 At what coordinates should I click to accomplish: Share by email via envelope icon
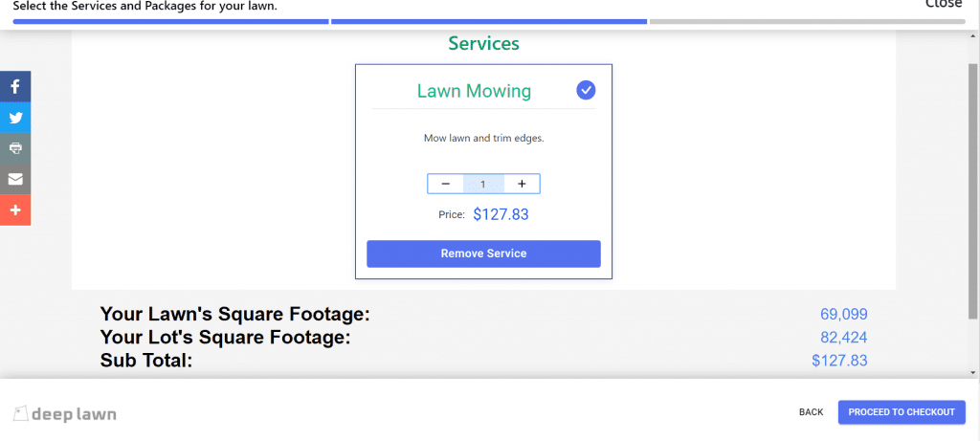15,179
